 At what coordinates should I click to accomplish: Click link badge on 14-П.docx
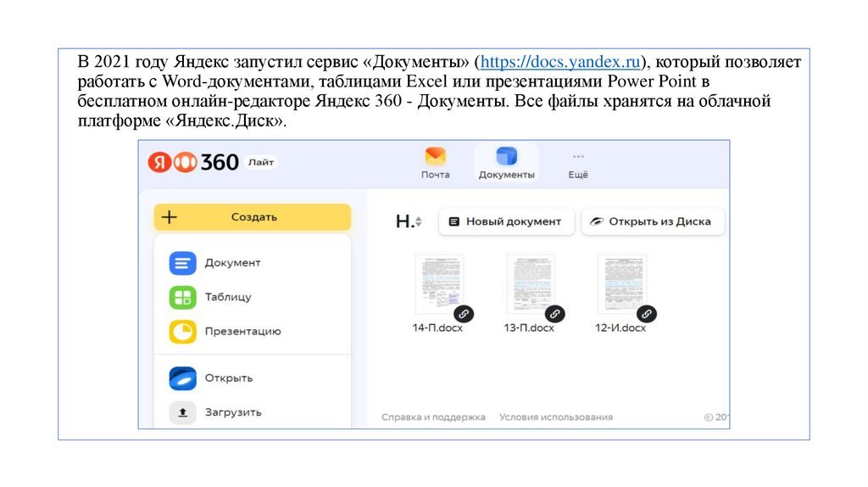coord(464,314)
